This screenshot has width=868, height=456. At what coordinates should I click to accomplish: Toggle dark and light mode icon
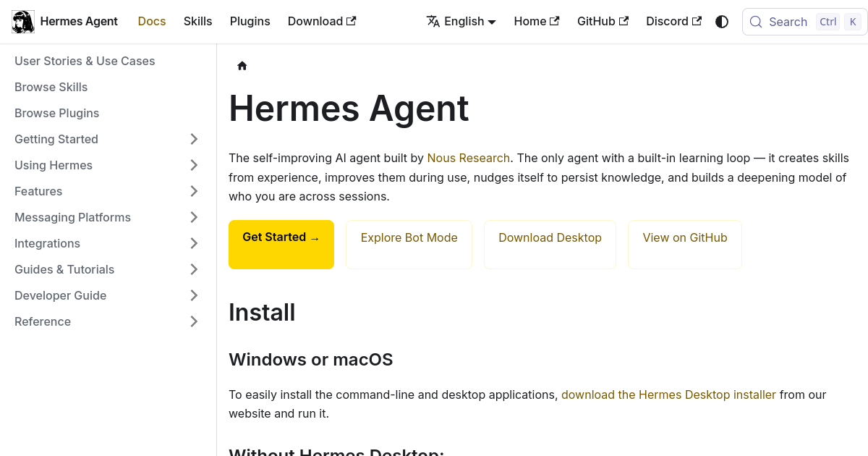pyautogui.click(x=722, y=22)
